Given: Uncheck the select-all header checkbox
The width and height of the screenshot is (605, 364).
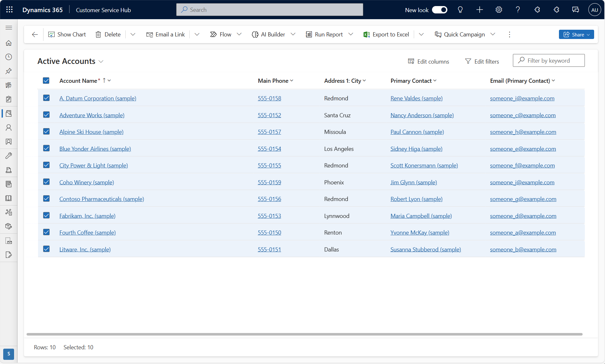Looking at the screenshot, I should point(46,81).
